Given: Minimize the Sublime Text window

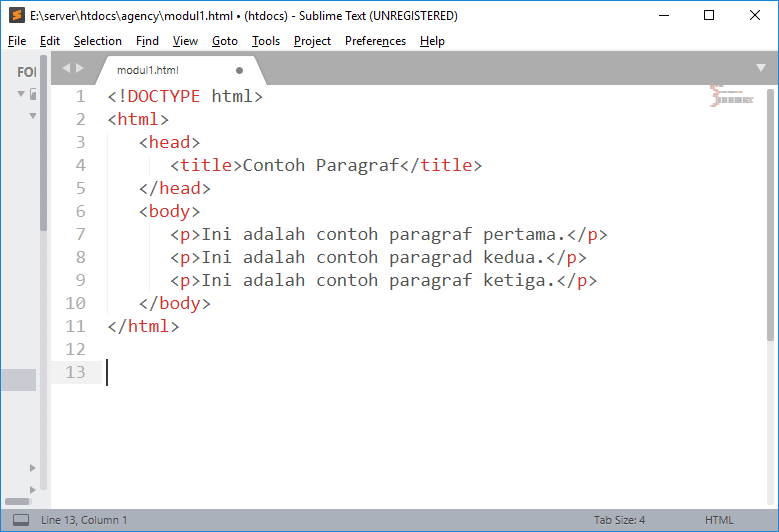Looking at the screenshot, I should coord(664,15).
